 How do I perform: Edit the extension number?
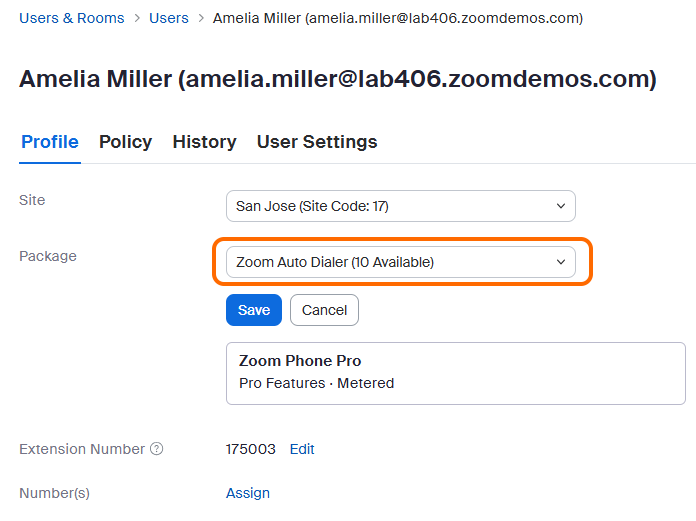click(x=302, y=449)
